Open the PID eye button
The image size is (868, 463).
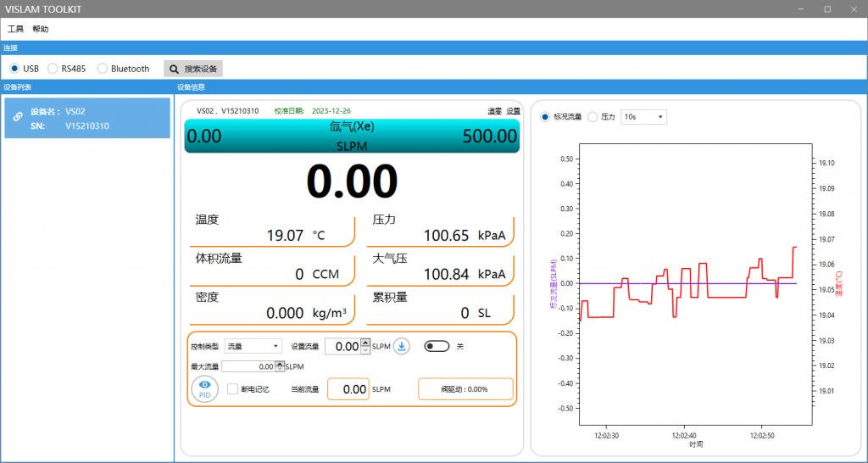205,388
